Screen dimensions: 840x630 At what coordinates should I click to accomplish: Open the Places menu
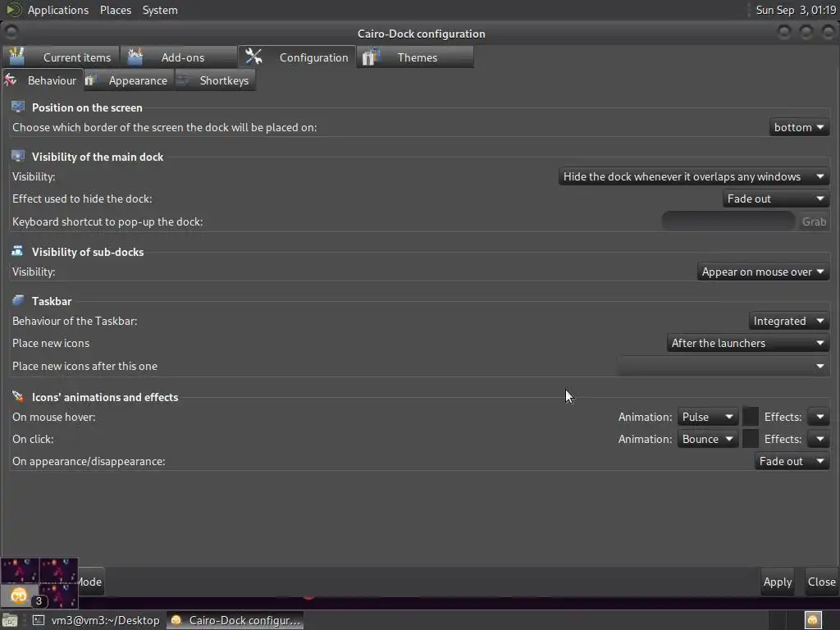[x=115, y=10]
